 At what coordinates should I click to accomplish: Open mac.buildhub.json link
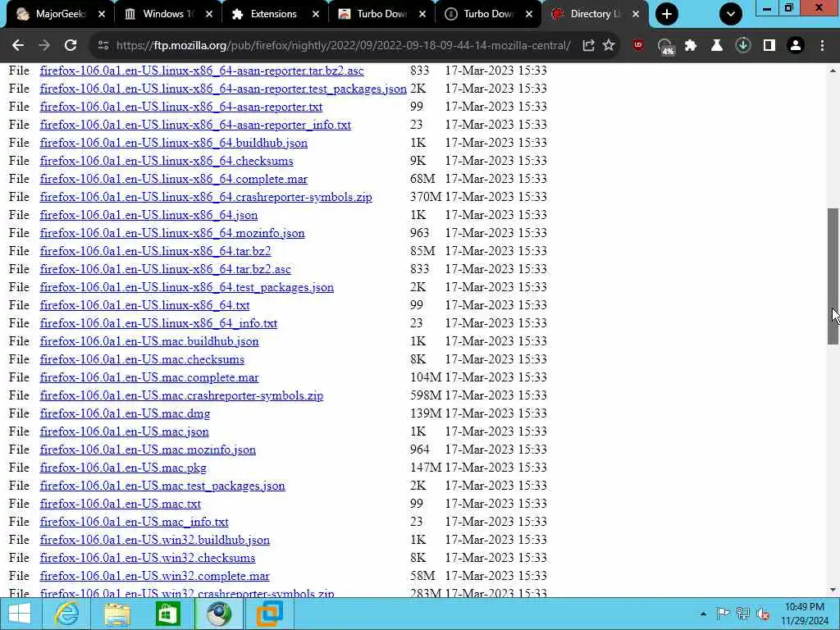tap(149, 341)
